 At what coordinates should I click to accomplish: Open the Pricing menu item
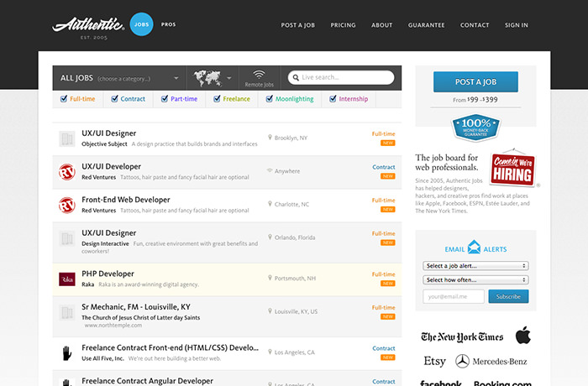(x=343, y=25)
